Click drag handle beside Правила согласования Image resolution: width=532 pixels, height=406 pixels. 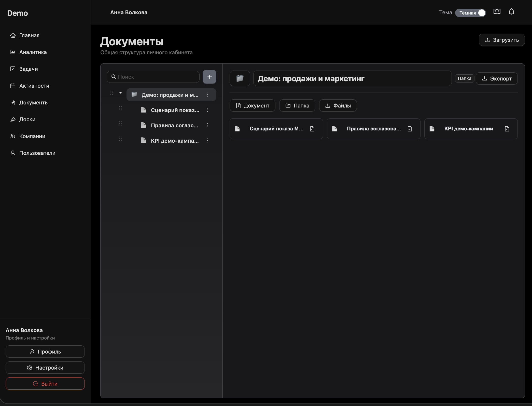tap(120, 124)
